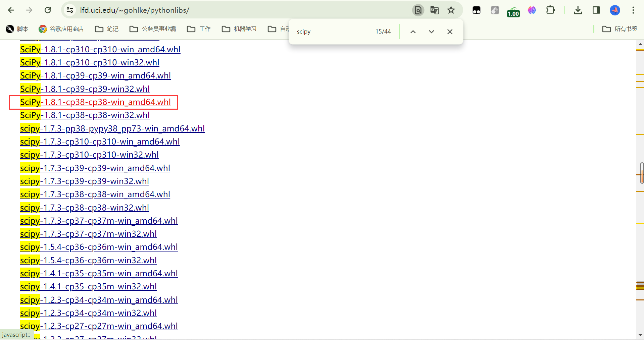Go back to the previous page

click(11, 10)
